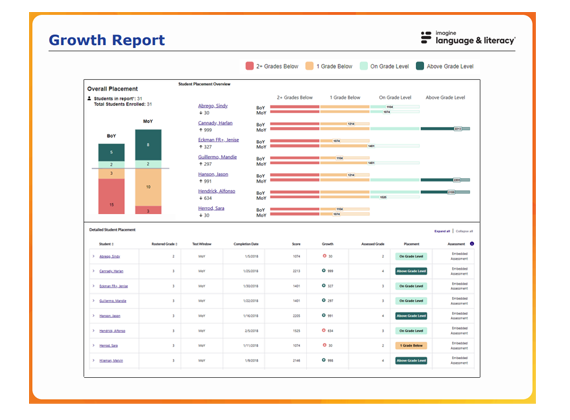Click the green growth icon in last table row
The width and height of the screenshot is (570, 420).
coord(324,360)
